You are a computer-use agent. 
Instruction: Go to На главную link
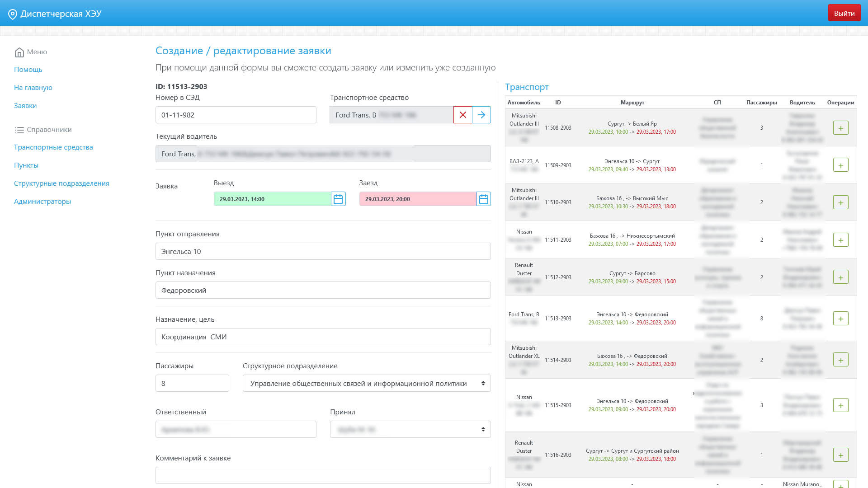pyautogui.click(x=33, y=88)
